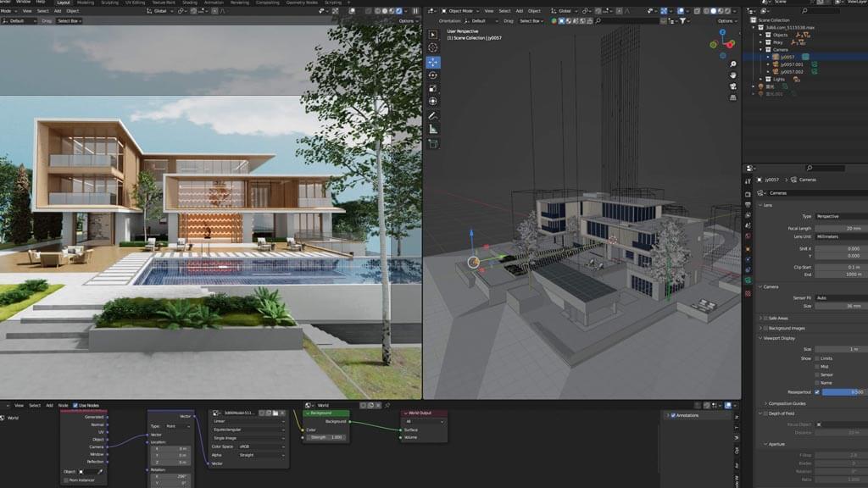This screenshot has height=488, width=868.
Task: Click the Passepartout opacity slider
Action: pyautogui.click(x=844, y=392)
